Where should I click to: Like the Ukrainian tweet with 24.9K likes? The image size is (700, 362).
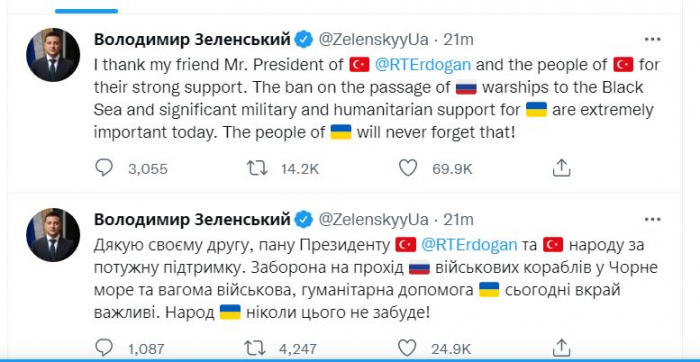click(408, 348)
